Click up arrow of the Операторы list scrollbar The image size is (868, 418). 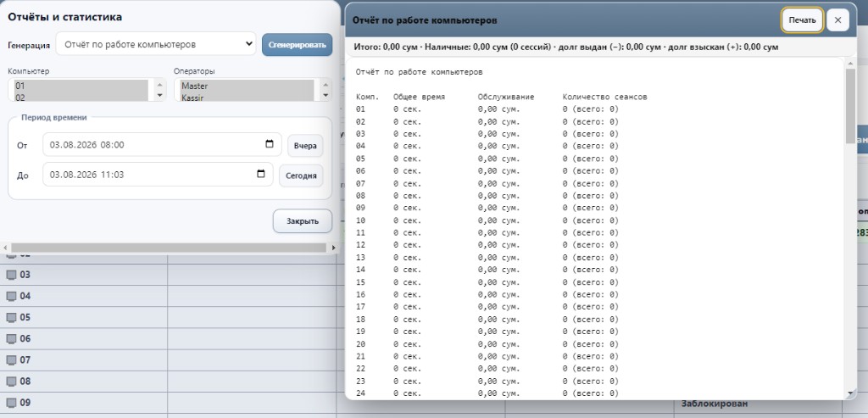click(326, 85)
